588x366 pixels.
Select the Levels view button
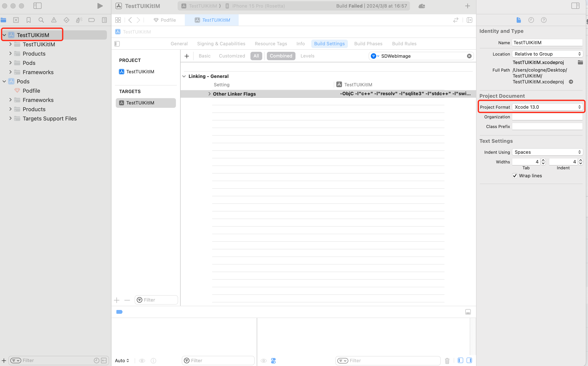point(307,56)
